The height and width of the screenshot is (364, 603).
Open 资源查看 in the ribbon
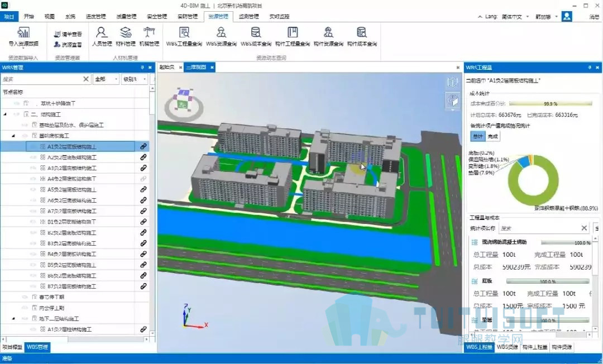68,45
